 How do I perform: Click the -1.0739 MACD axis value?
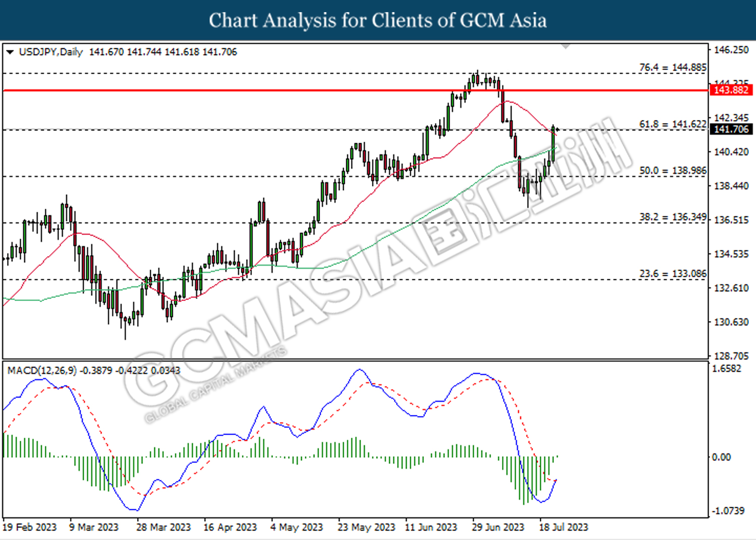tap(727, 511)
